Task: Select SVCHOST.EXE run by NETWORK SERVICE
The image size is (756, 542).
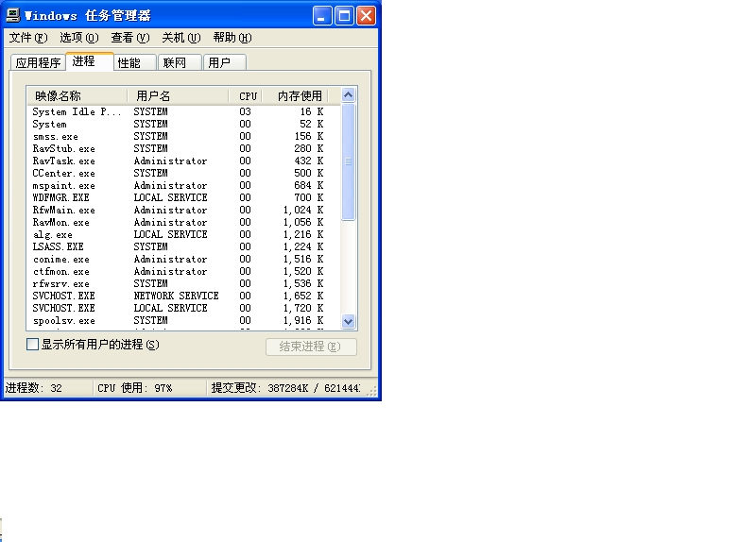Action: [x=183, y=296]
